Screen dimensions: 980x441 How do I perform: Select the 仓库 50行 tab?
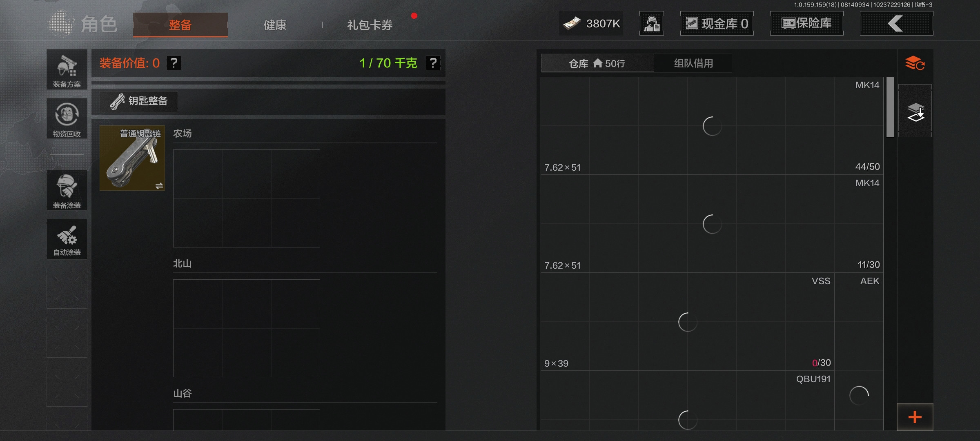coord(597,63)
